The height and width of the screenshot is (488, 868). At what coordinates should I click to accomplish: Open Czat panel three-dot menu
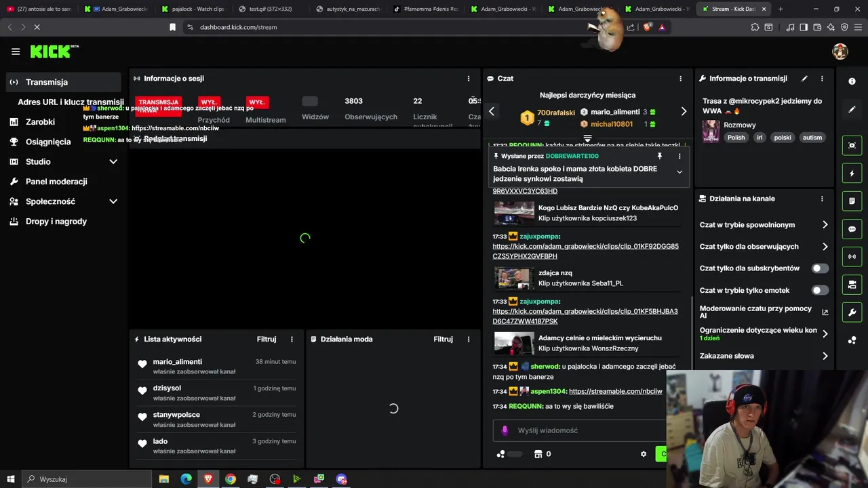[680, 79]
